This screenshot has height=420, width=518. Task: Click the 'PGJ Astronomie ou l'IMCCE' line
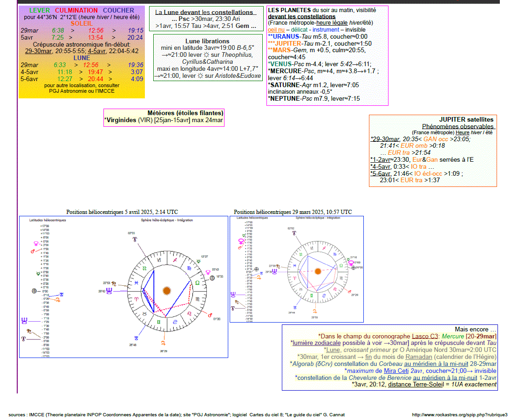82,91
